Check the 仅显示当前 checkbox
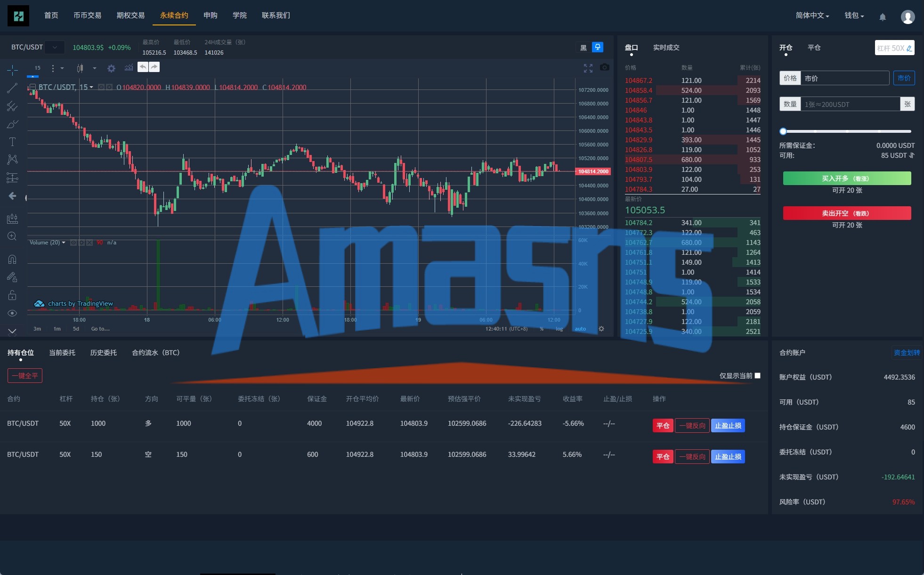This screenshot has width=924, height=575. point(757,375)
